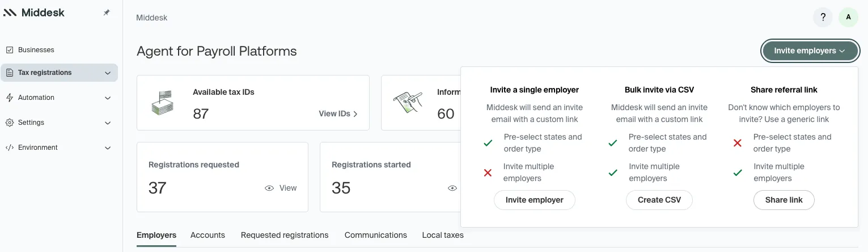Viewport: 868px width, 252px height.
Task: Open help via question mark icon
Action: point(823,17)
